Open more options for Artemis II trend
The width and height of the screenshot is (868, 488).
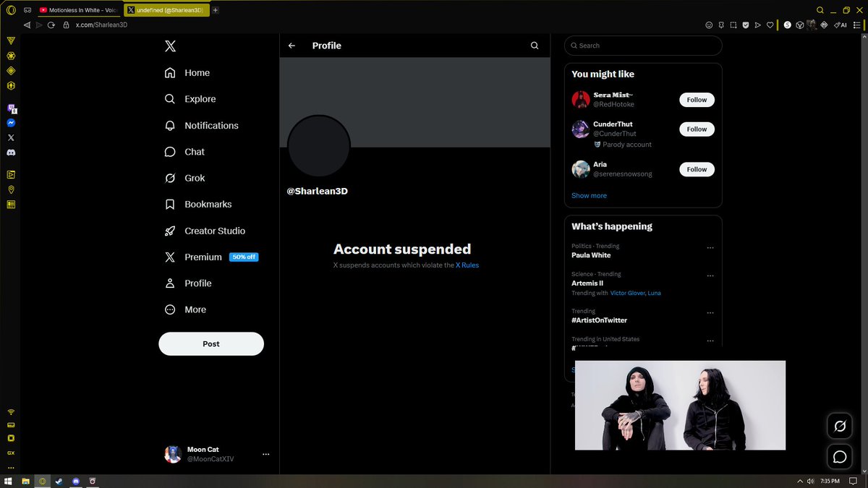tap(710, 275)
